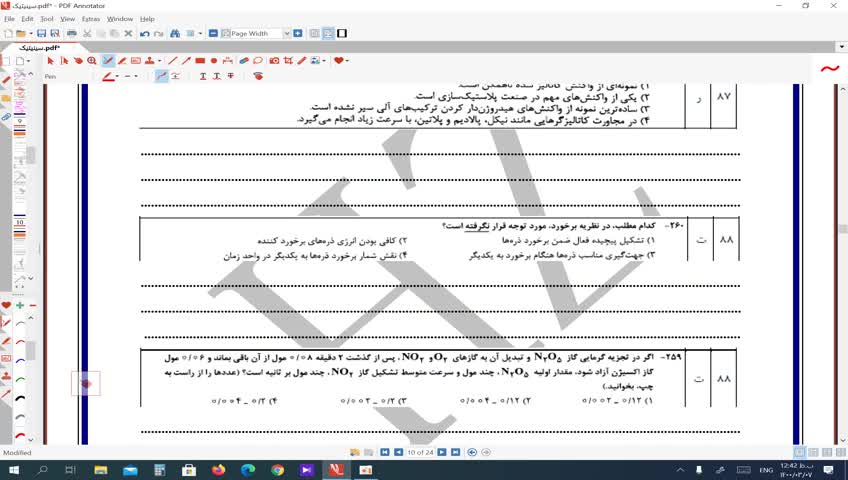Go to the first page

tap(385, 452)
